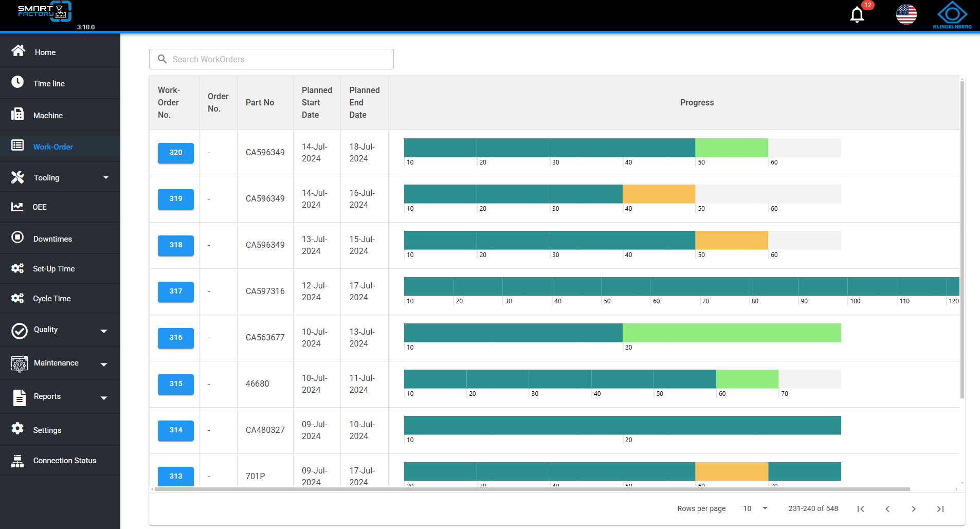Image resolution: width=980 pixels, height=529 pixels.
Task: Click the Connection Status network icon
Action: pos(17,461)
